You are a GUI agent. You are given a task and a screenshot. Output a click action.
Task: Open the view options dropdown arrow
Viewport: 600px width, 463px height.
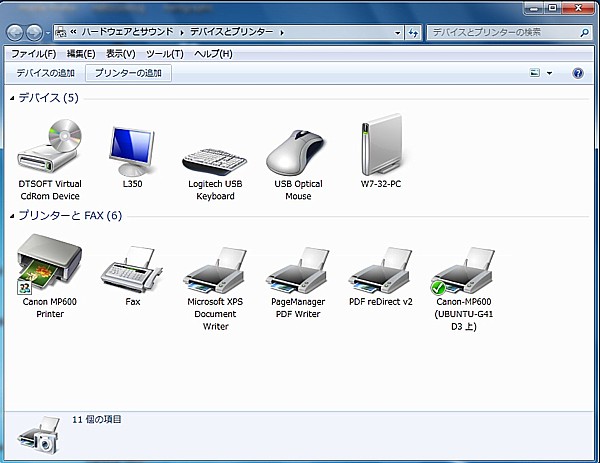click(x=549, y=73)
